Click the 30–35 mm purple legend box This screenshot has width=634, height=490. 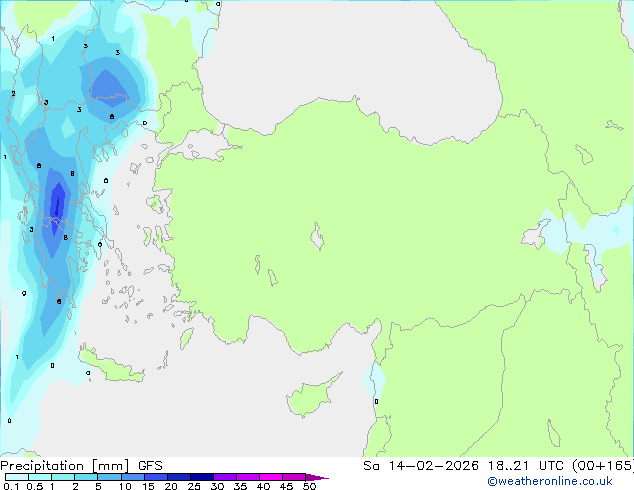pyautogui.click(x=224, y=477)
